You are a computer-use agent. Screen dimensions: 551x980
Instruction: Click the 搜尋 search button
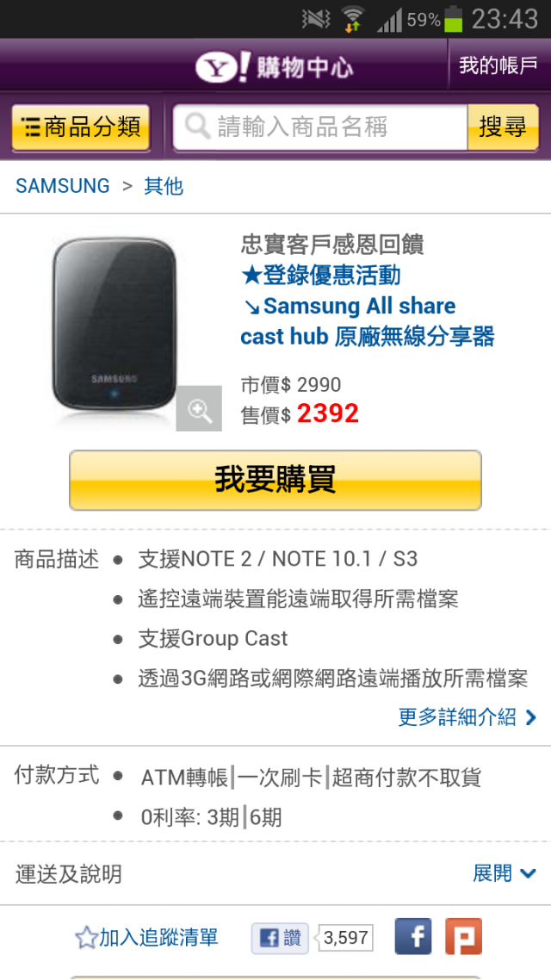pyautogui.click(x=503, y=127)
